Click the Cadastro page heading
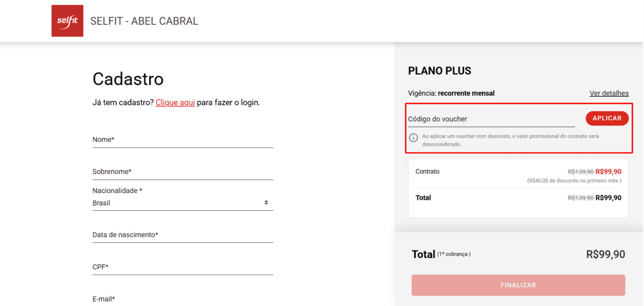The height and width of the screenshot is (306, 644). click(128, 79)
